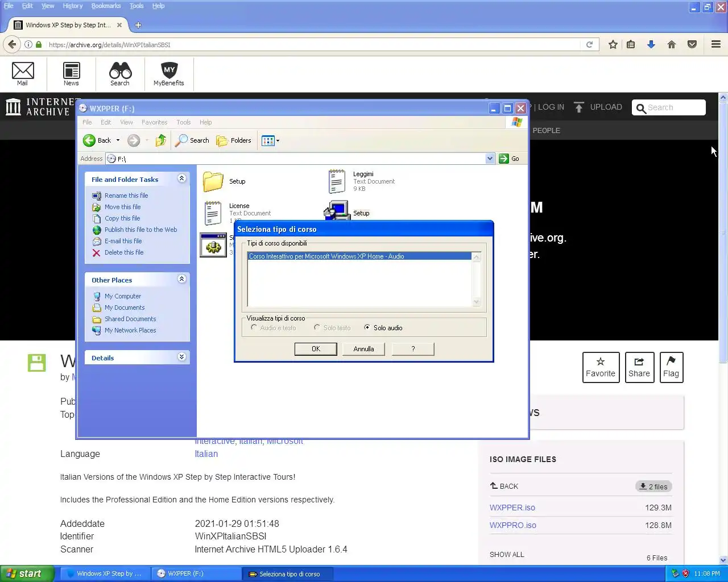Screen dimensions: 728x582
Task: Collapse the File and Folder Tasks panel
Action: [181, 178]
